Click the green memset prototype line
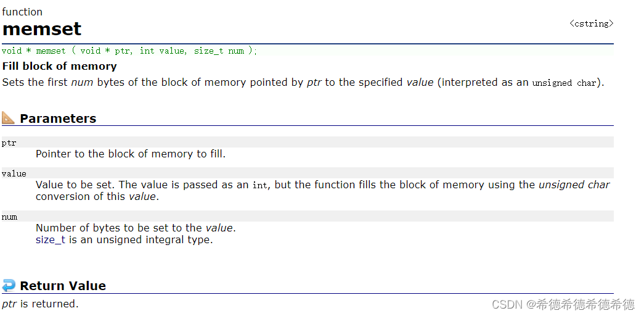 click(x=308, y=51)
